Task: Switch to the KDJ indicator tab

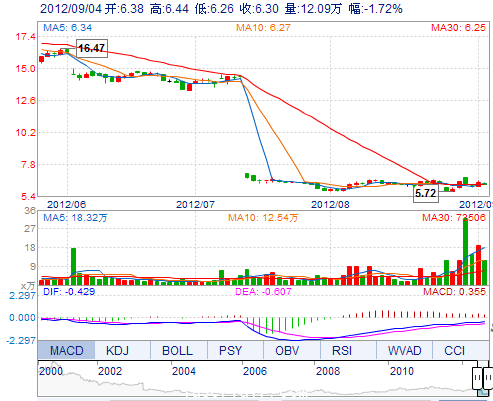Action: point(122,350)
